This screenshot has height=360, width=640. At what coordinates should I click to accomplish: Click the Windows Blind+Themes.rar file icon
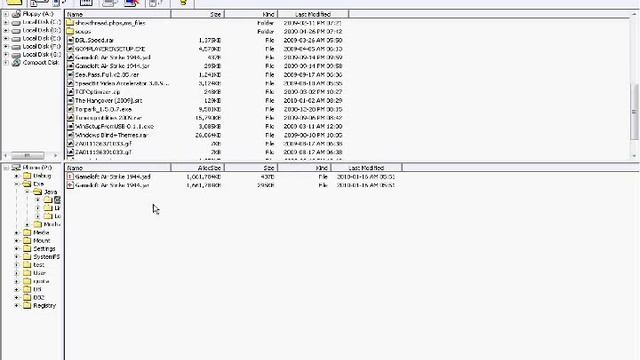click(70, 135)
